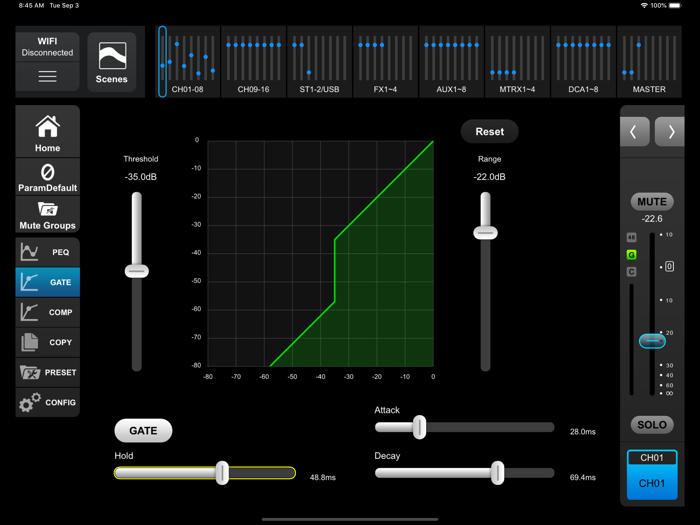Open CONFIG settings gears
Viewport: 700px width, 525px height.
tap(47, 402)
